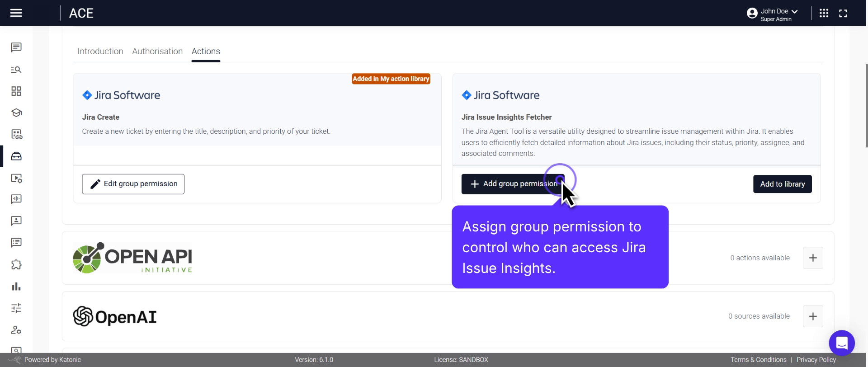This screenshot has height=367, width=868.
Task: Select the active toolbox icon in sidebar
Action: 16,156
